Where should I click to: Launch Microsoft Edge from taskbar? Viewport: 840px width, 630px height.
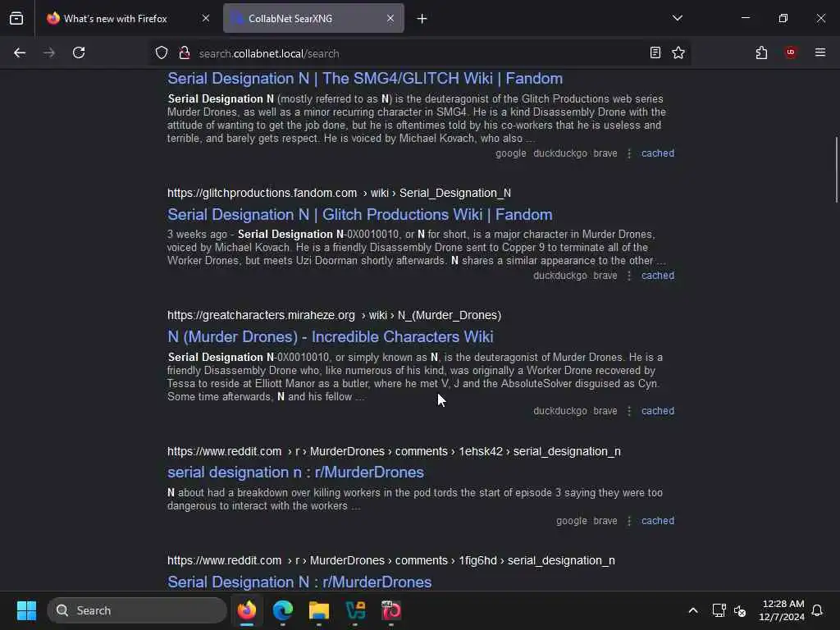pyautogui.click(x=283, y=610)
